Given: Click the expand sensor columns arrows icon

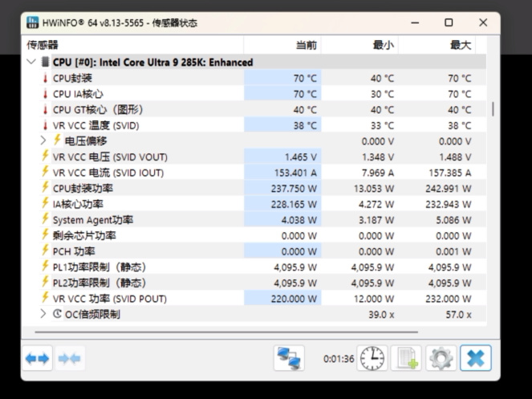Looking at the screenshot, I should (38, 358).
